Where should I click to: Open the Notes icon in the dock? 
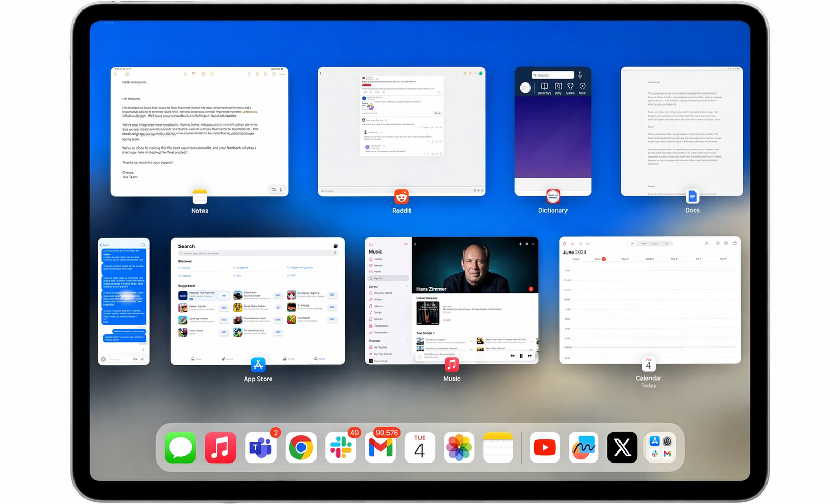498,448
